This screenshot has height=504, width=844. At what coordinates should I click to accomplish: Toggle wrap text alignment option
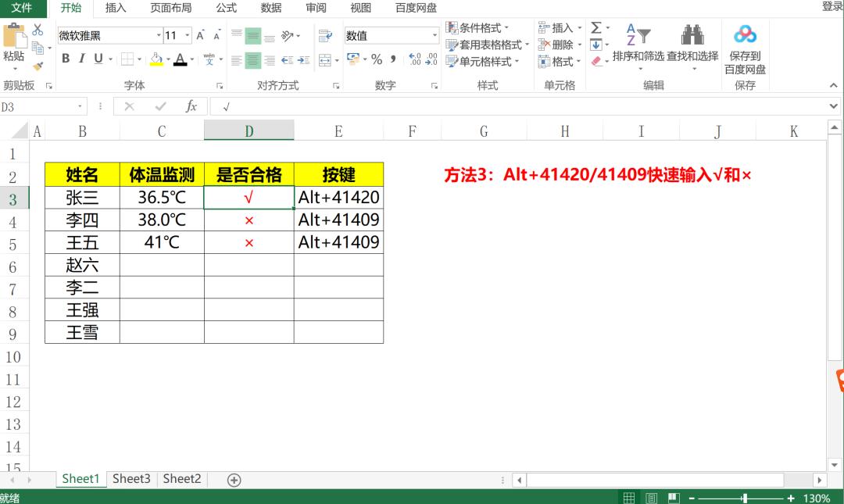pos(327,34)
